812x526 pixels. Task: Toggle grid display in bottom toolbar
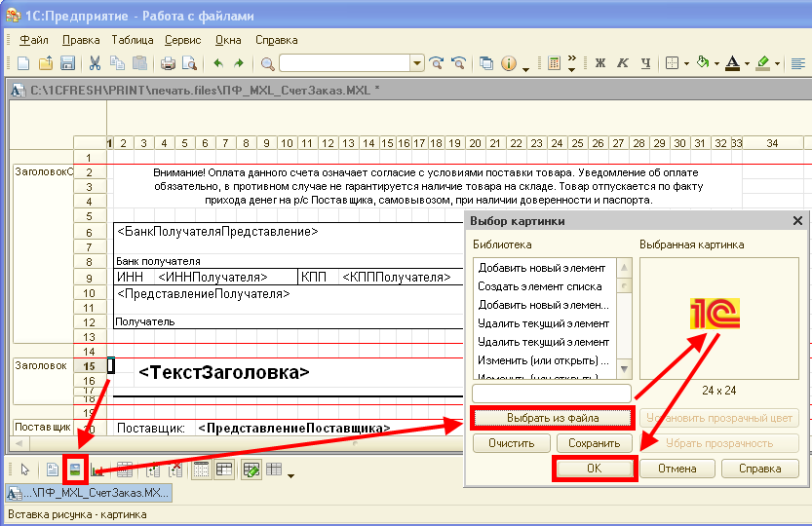click(x=201, y=470)
